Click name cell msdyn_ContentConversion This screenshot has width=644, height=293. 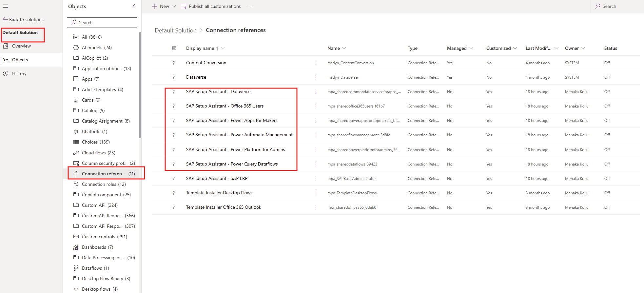click(x=350, y=63)
